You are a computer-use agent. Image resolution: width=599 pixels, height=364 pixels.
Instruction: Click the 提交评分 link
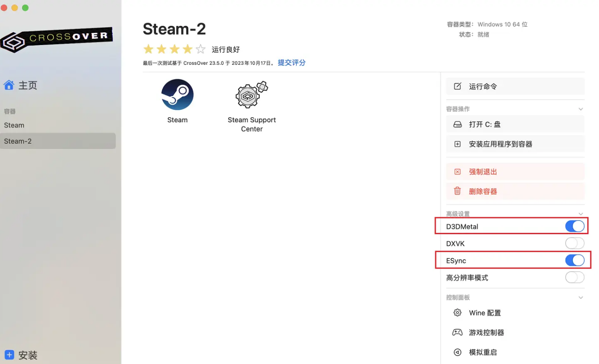point(292,62)
